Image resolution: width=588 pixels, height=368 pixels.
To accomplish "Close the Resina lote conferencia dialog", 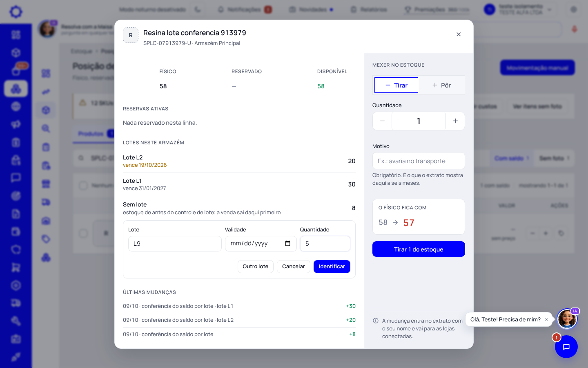I will (459, 34).
